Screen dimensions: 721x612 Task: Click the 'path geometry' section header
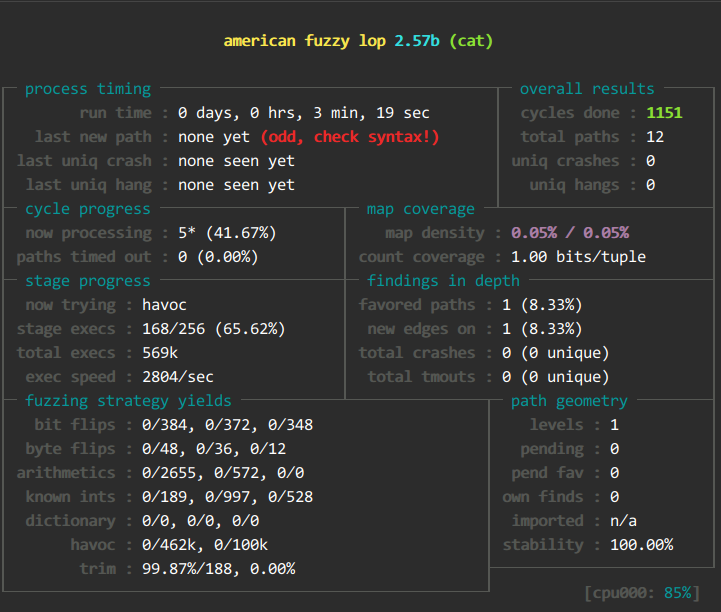pyautogui.click(x=569, y=400)
